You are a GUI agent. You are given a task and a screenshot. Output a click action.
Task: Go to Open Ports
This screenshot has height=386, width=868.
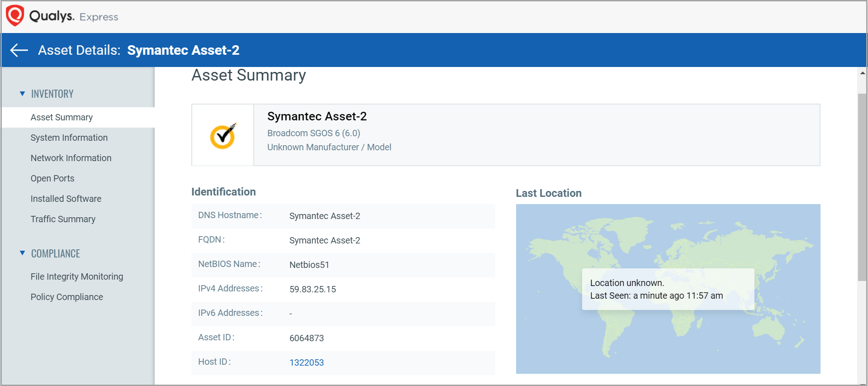pyautogui.click(x=52, y=178)
